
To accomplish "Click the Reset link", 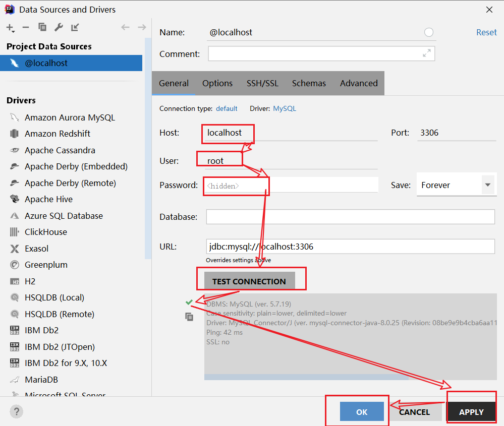I will click(x=486, y=32).
